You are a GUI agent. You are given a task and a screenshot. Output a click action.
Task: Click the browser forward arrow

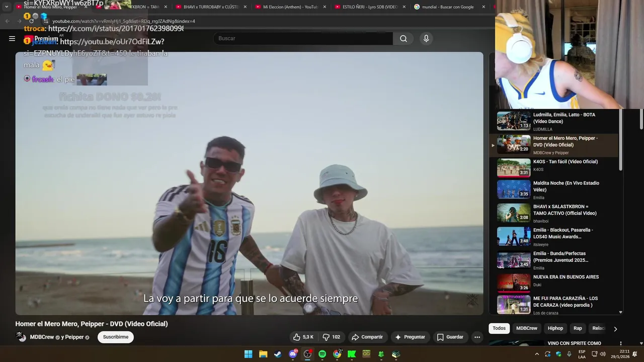[19, 21]
